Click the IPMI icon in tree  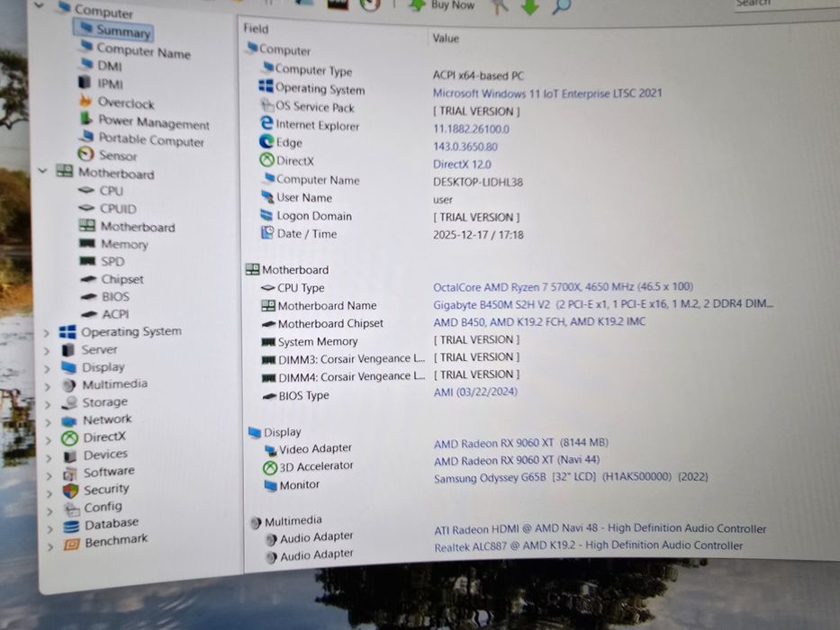pos(85,83)
